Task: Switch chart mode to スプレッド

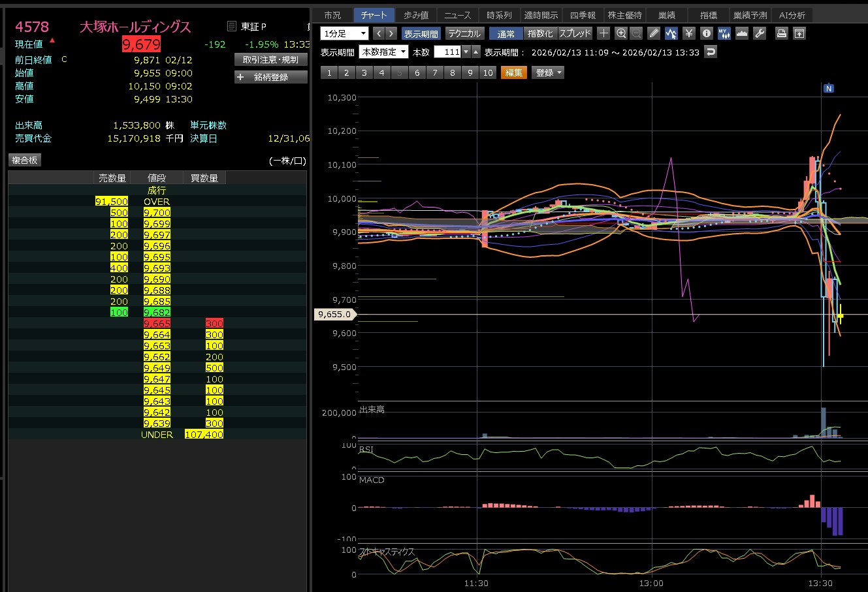Action: pyautogui.click(x=575, y=33)
